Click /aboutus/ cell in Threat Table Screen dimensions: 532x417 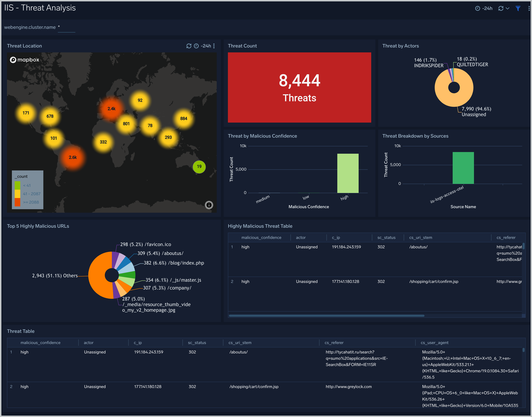238,352
